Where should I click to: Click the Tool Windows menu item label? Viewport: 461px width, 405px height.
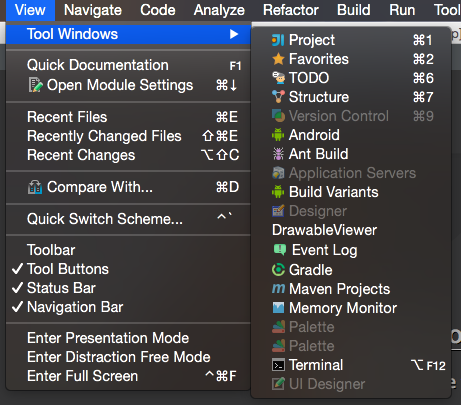click(72, 34)
